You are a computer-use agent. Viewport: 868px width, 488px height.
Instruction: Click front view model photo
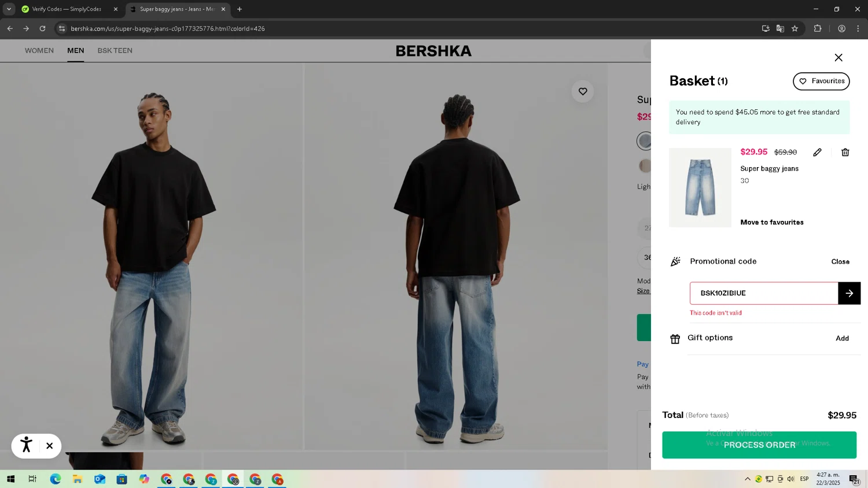click(152, 256)
